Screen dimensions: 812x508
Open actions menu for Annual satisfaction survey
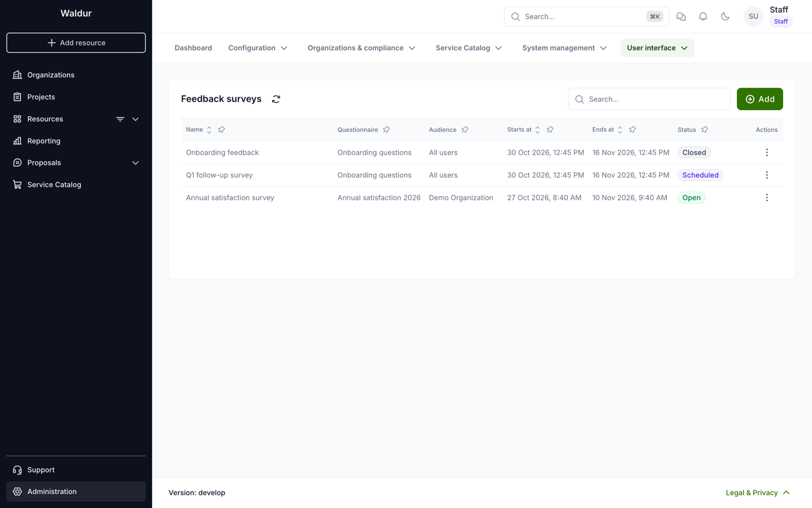click(x=767, y=198)
